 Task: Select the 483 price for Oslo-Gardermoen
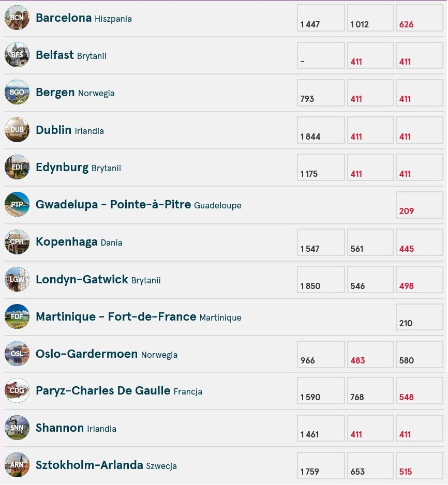pos(370,354)
